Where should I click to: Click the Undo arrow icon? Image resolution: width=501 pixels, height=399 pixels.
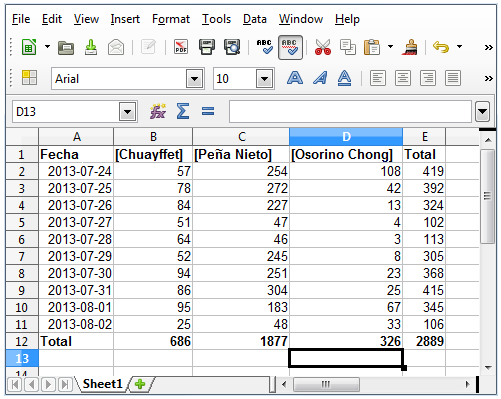441,47
